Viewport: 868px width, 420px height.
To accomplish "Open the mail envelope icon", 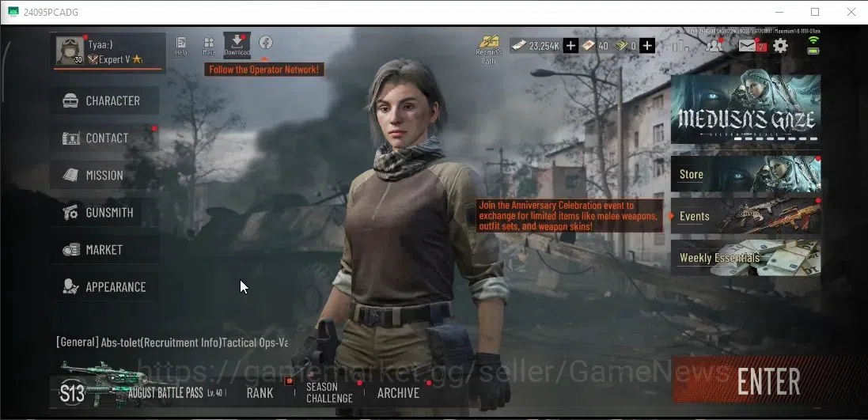I will (748, 46).
